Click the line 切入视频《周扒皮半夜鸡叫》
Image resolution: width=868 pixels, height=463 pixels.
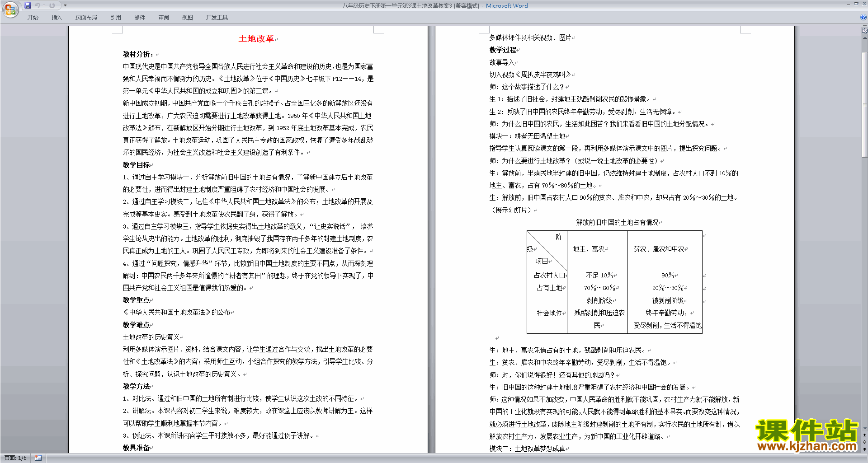point(530,75)
